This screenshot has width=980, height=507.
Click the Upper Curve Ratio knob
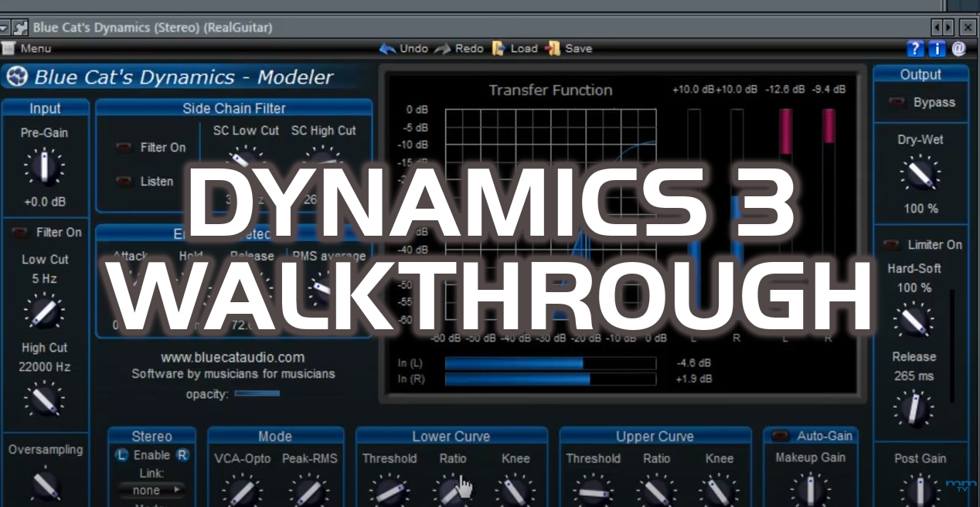pos(656,492)
